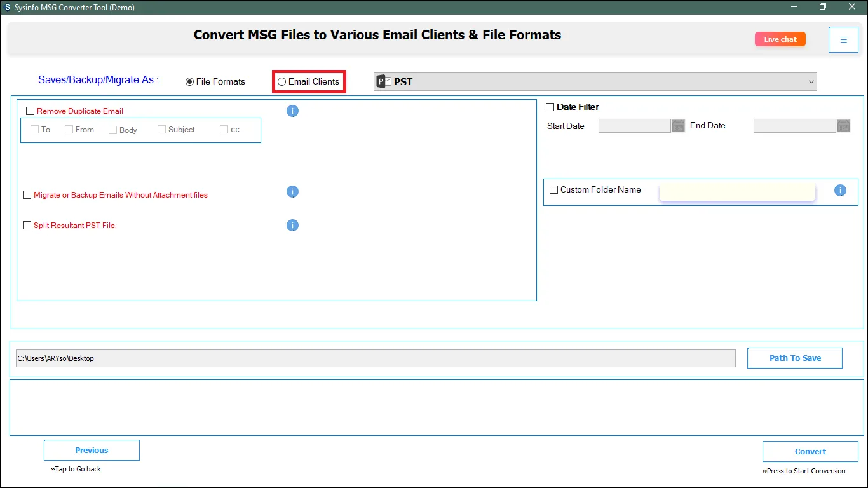Open the End Date calendar picker icon
This screenshot has width=868, height=488.
[x=843, y=126]
